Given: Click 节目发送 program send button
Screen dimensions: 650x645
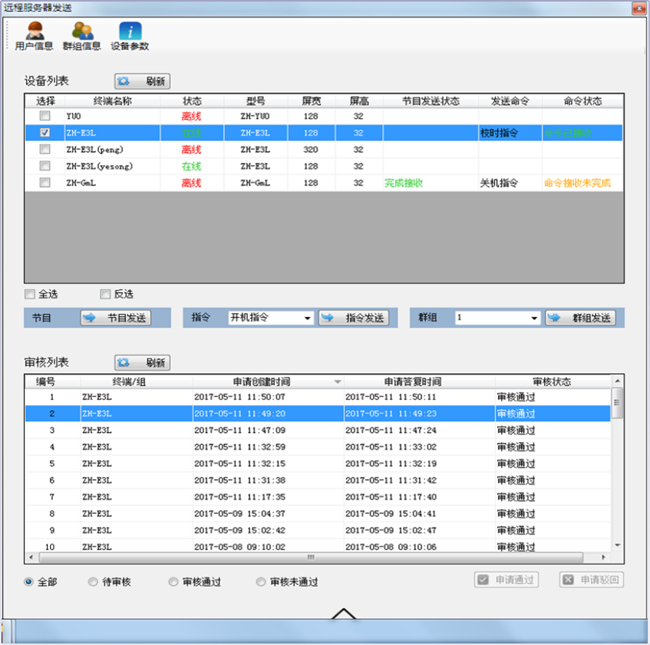Looking at the screenshot, I should (x=116, y=318).
